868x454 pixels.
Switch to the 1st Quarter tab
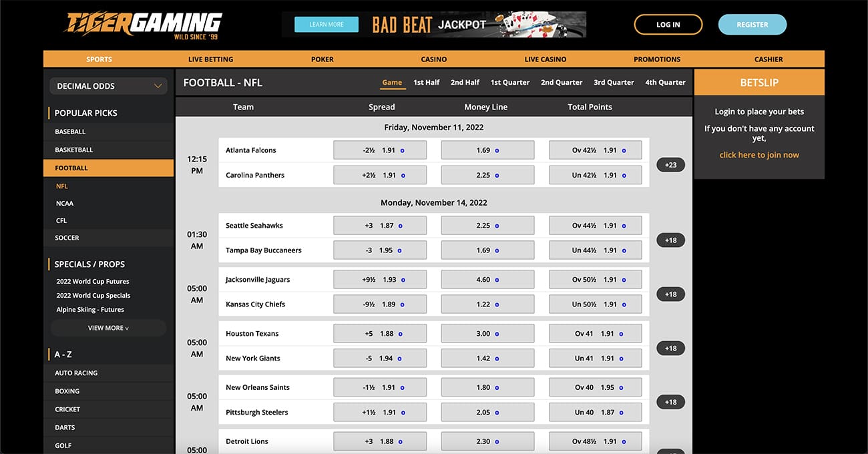click(510, 83)
